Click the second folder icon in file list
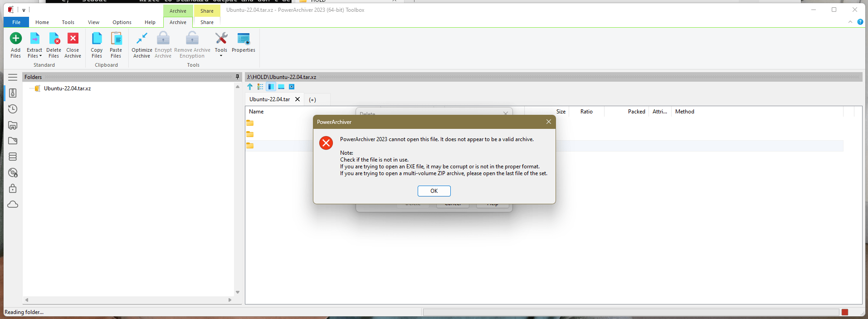The image size is (868, 319). coord(250,134)
